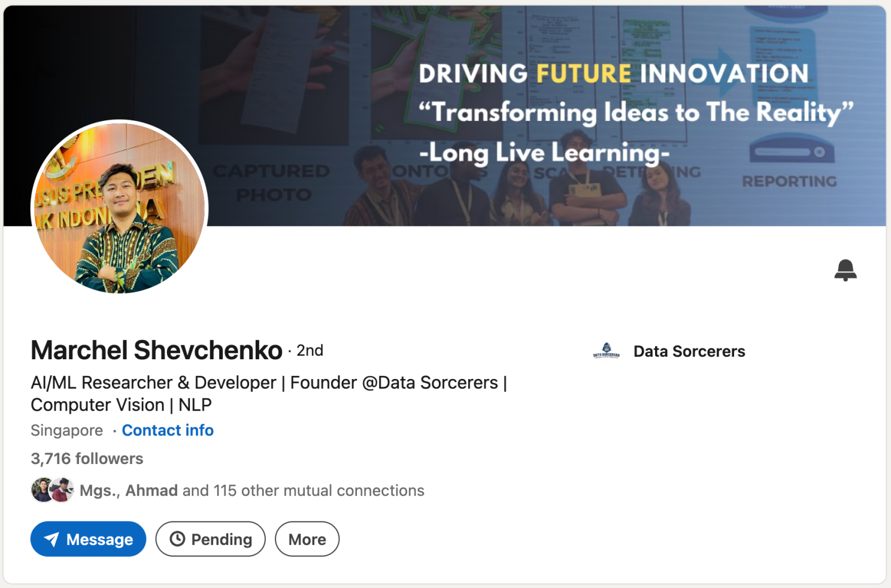The height and width of the screenshot is (588, 891).
Task: Open the Contact info link
Action: point(168,431)
